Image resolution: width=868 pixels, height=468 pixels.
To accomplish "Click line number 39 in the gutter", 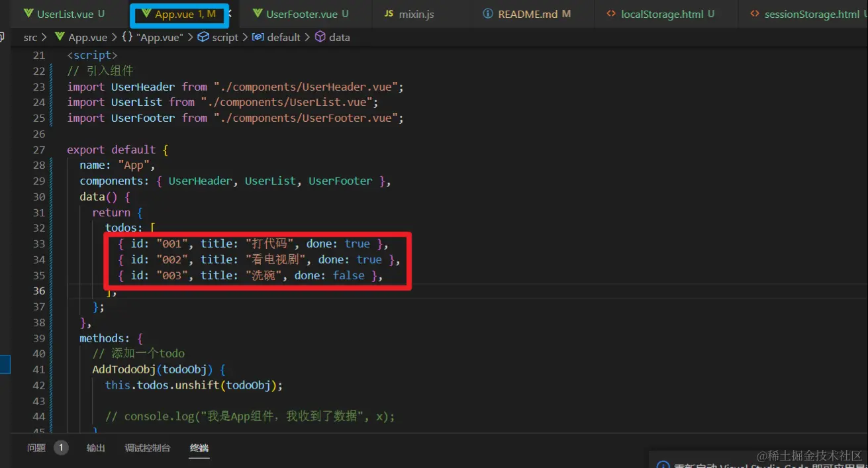I will click(x=38, y=338).
